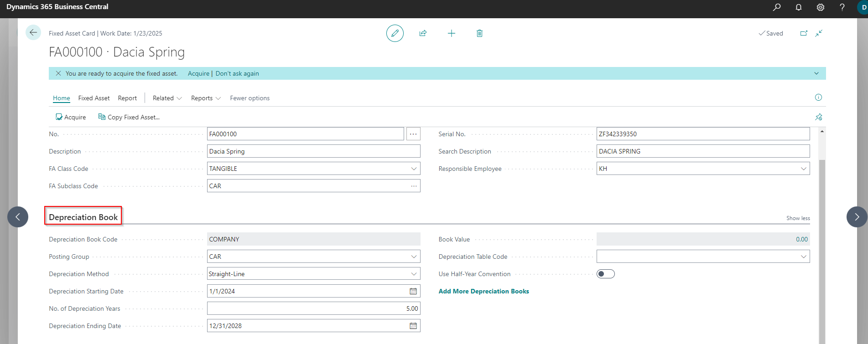Open the FA Class Code dropdown
Image resolution: width=868 pixels, height=344 pixels.
(414, 169)
